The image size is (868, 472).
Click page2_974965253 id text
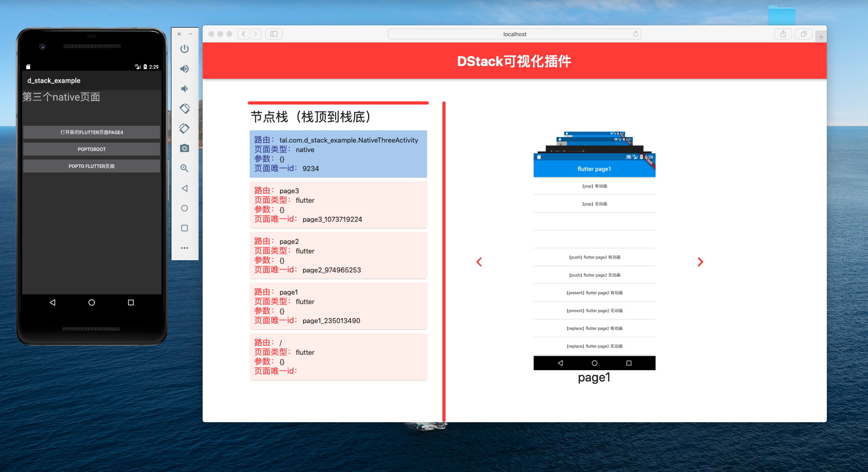click(332, 270)
